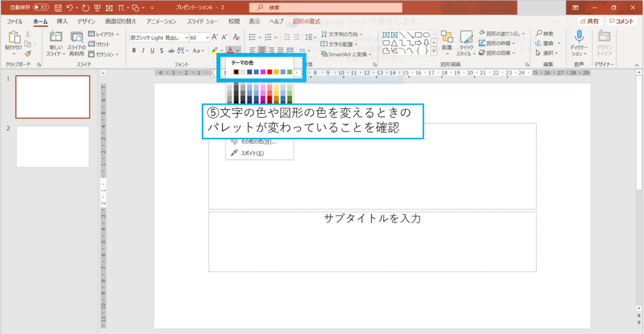This screenshot has width=644, height=334.
Task: Select the text box shape in shapes gallery
Action: 385,34
